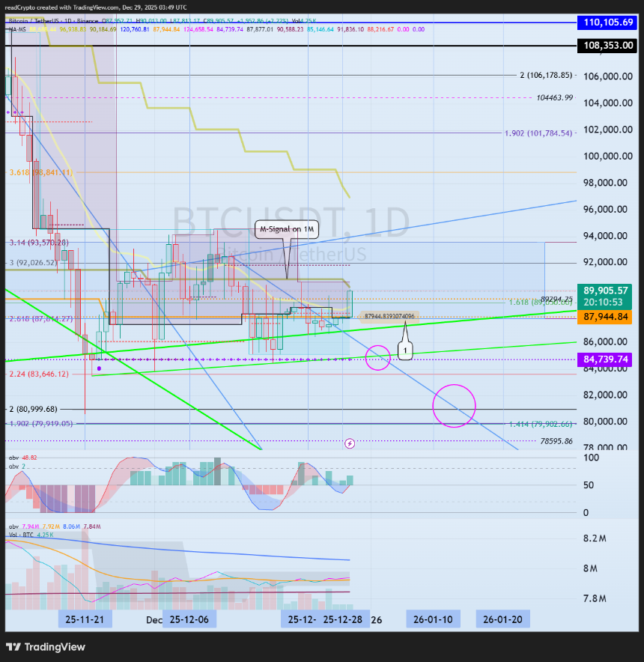644x662 pixels.
Task: Click the green current price 89,905.57 label
Action: click(605, 297)
